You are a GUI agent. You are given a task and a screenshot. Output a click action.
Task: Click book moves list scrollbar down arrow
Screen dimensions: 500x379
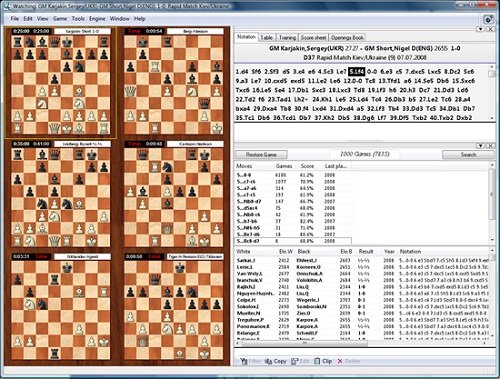coord(492,240)
